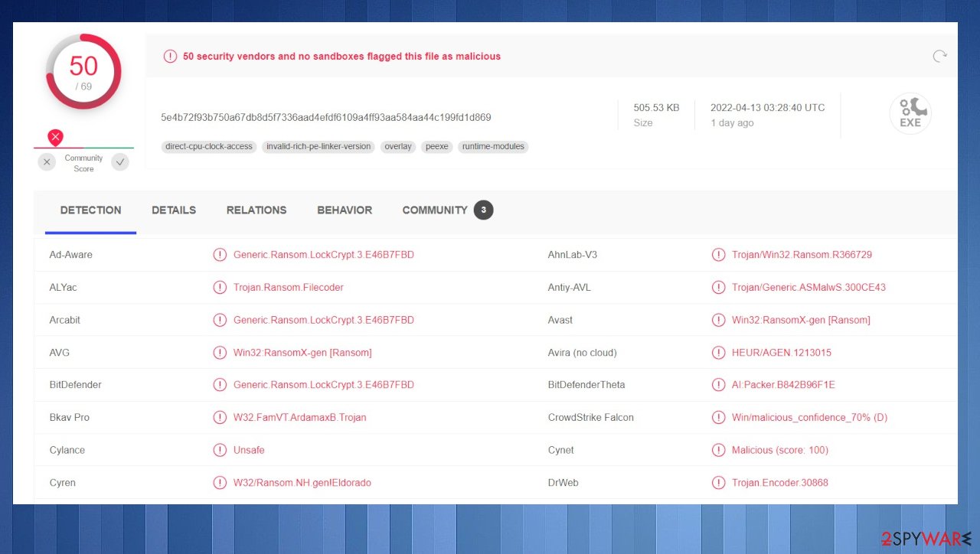Image resolution: width=980 pixels, height=554 pixels.
Task: Click the Bkav Pro vendor name
Action: (x=70, y=418)
